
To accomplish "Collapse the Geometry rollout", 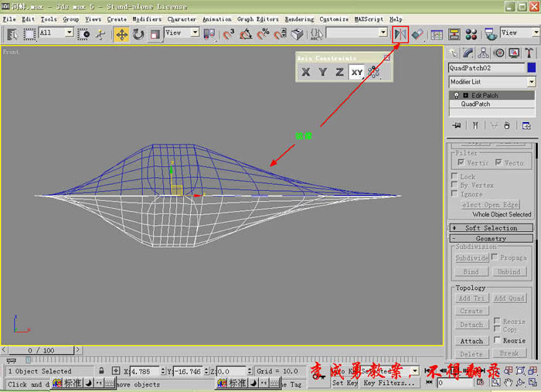I will [492, 238].
